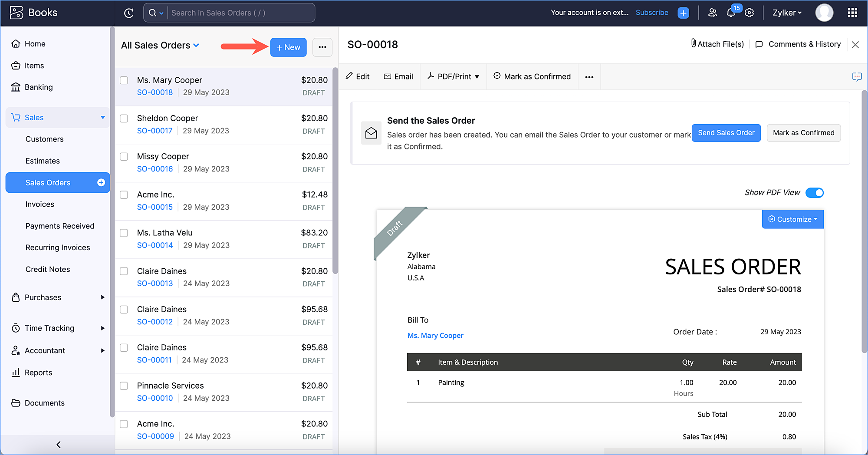Open the referrals people icon in top bar
868x455 pixels.
[712, 13]
